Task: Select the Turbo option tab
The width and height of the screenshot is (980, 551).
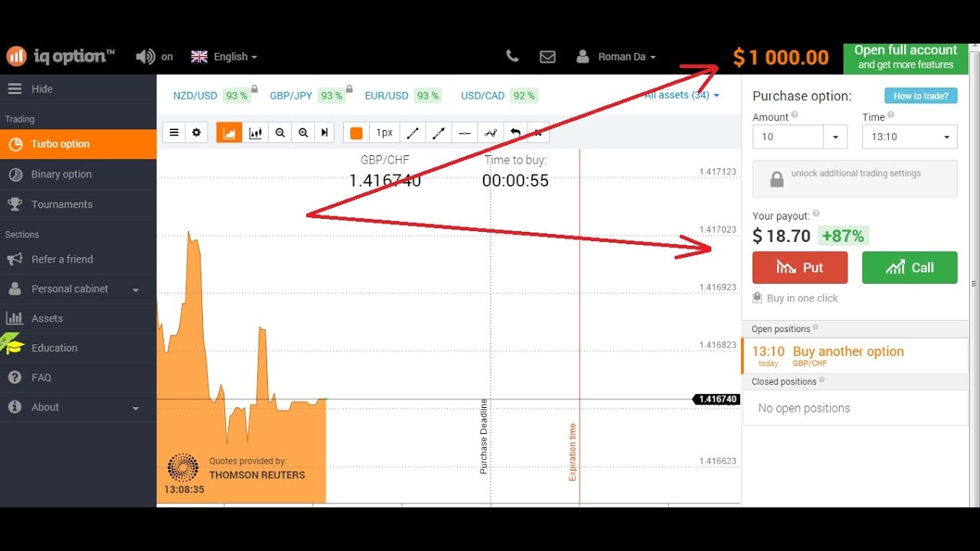Action: 78,144
